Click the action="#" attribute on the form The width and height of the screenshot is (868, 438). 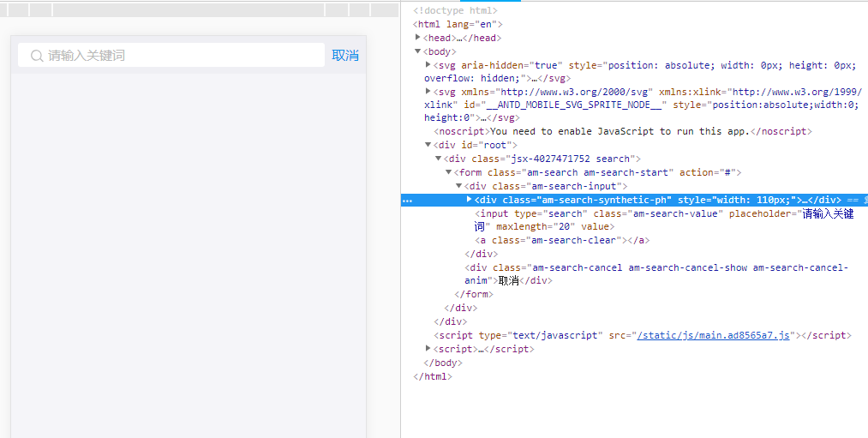click(708, 172)
